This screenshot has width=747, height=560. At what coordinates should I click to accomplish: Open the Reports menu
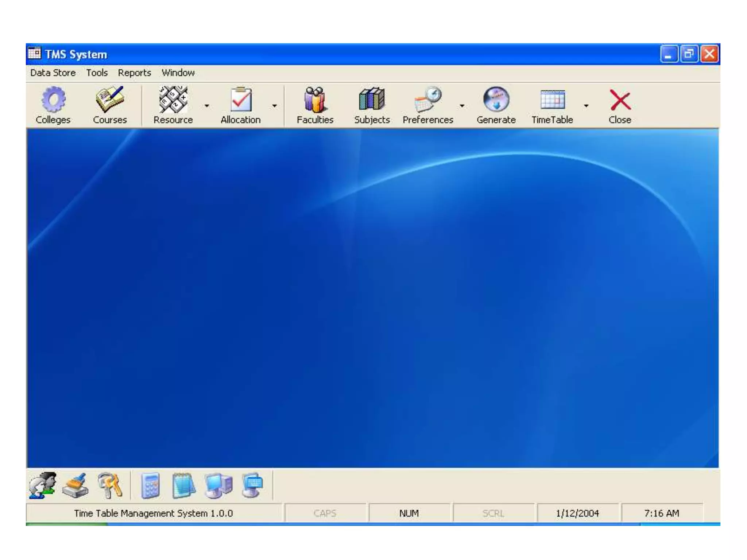pos(134,73)
